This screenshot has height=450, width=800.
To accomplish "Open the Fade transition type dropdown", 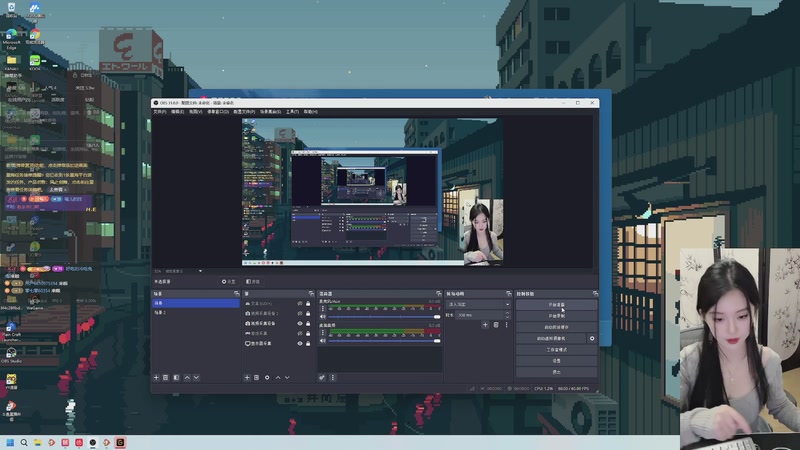I will [479, 305].
